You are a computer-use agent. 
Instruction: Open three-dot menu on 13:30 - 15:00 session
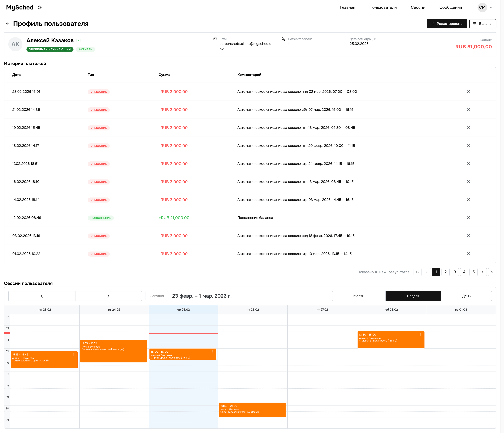pos(421,335)
